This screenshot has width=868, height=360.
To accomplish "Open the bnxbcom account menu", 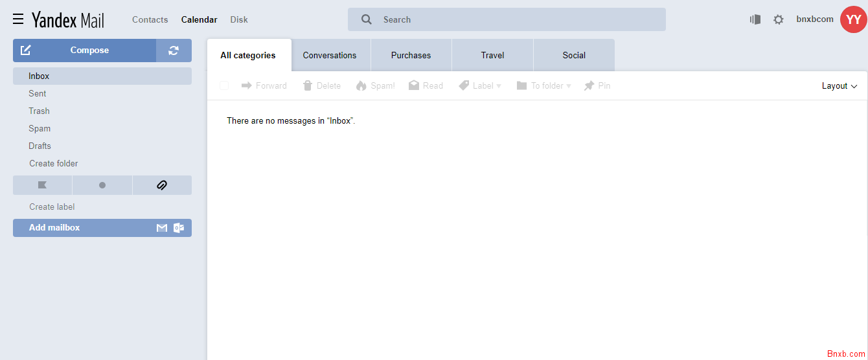I will 815,19.
